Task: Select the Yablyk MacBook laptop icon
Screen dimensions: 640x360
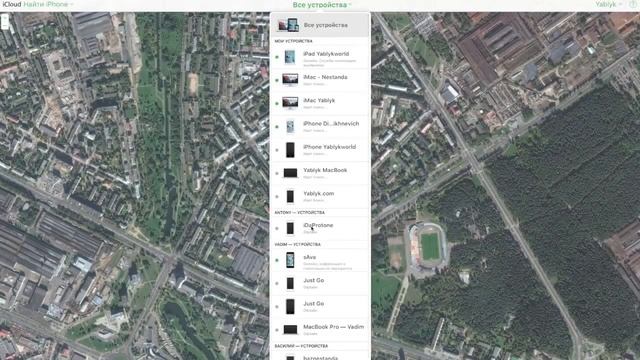Action: click(x=290, y=173)
